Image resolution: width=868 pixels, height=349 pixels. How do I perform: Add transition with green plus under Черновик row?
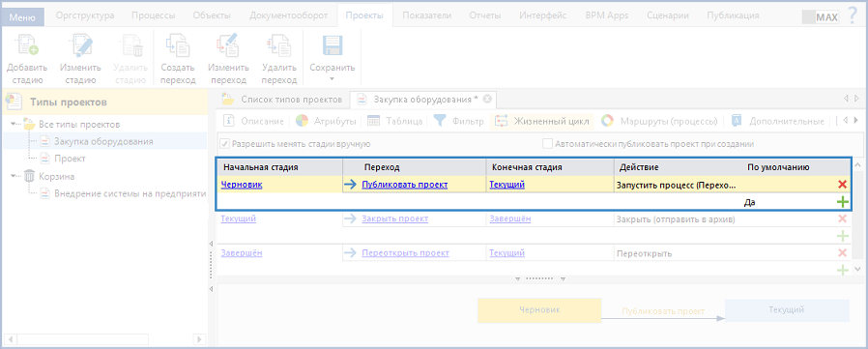(x=843, y=202)
